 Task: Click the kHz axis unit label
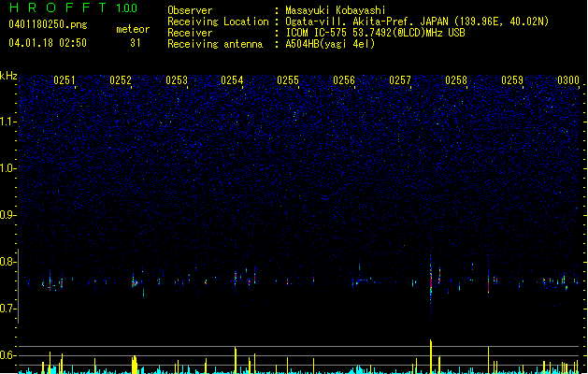tap(8, 76)
